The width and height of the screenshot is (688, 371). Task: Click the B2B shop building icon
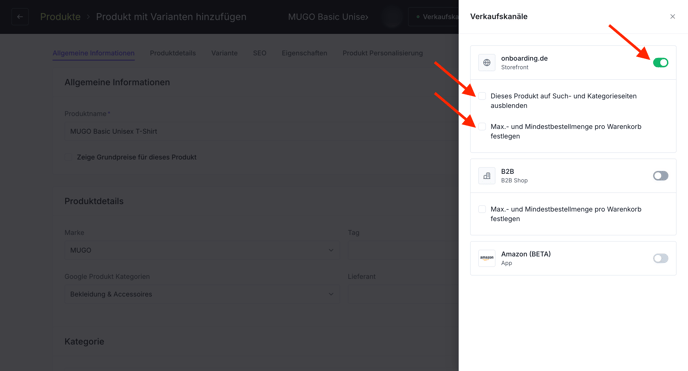pyautogui.click(x=487, y=176)
